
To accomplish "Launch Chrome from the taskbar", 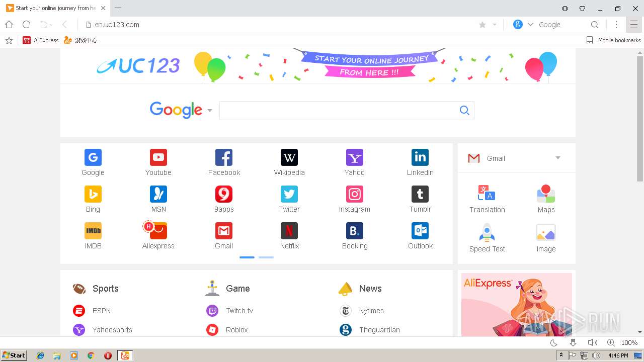I will [91, 355].
